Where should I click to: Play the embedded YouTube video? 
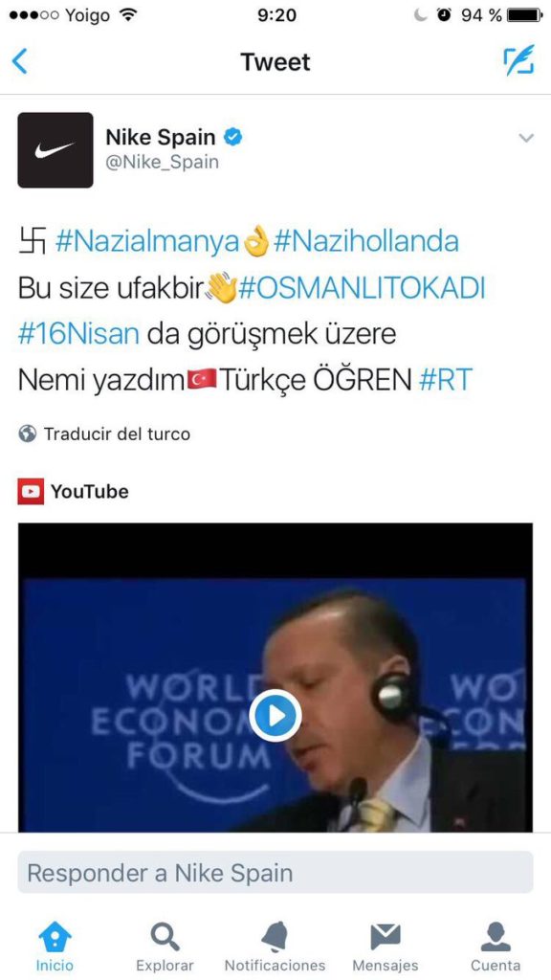tap(275, 716)
